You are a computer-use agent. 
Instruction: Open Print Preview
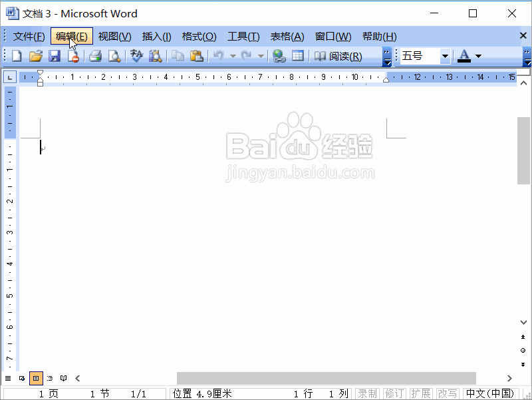pyautogui.click(x=114, y=57)
